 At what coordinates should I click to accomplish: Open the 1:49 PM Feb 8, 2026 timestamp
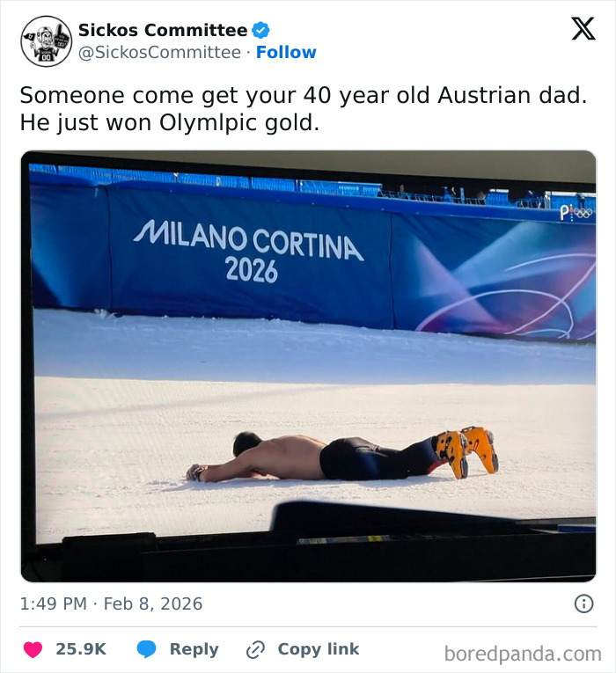[111, 604]
